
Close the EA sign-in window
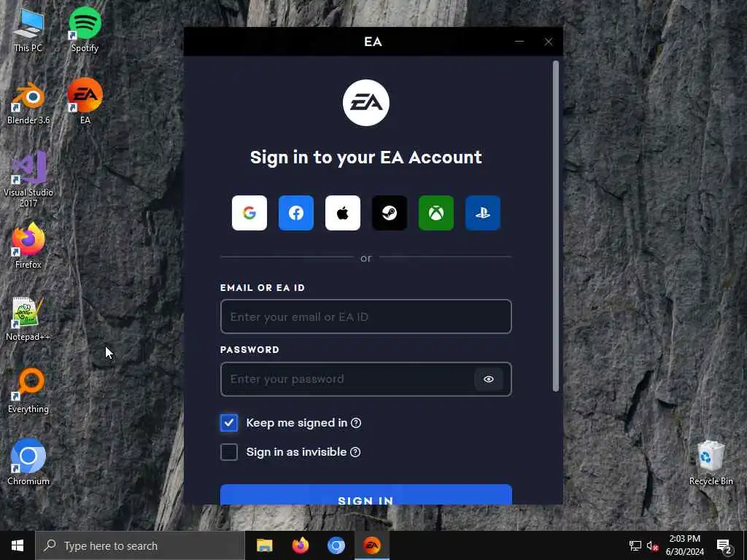tap(549, 42)
